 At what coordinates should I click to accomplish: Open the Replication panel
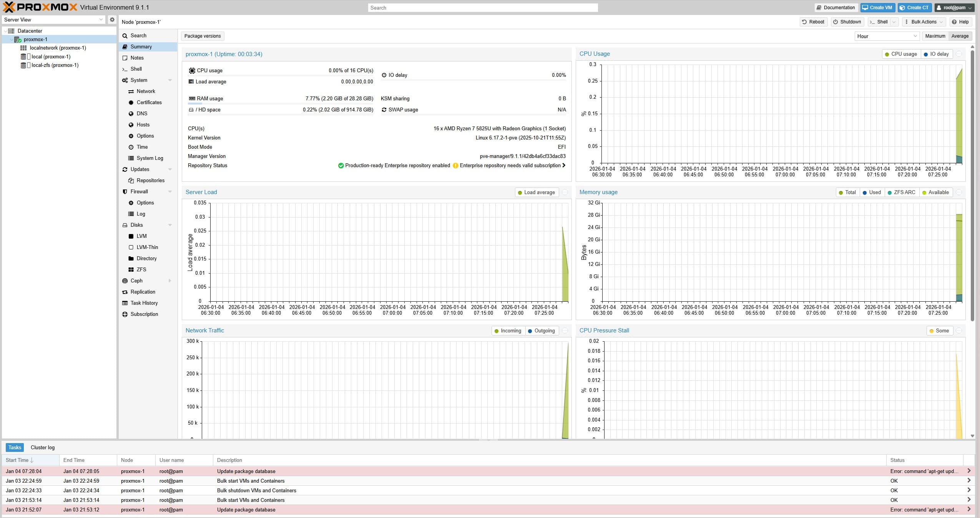click(144, 292)
